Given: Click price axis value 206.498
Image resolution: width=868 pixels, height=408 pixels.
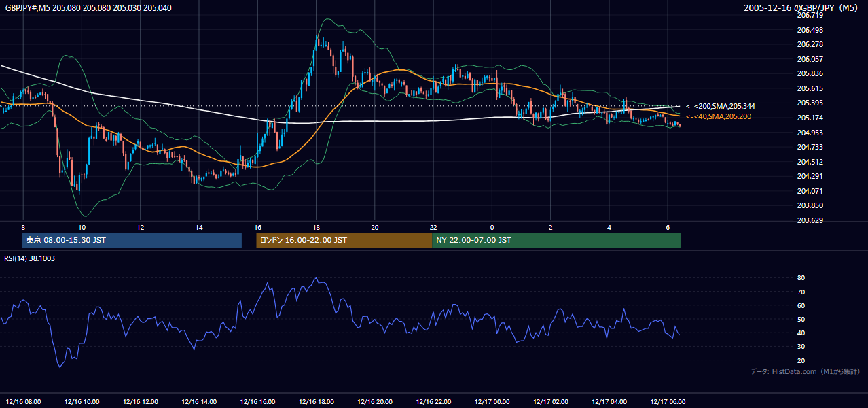Looking at the screenshot, I should 810,30.
